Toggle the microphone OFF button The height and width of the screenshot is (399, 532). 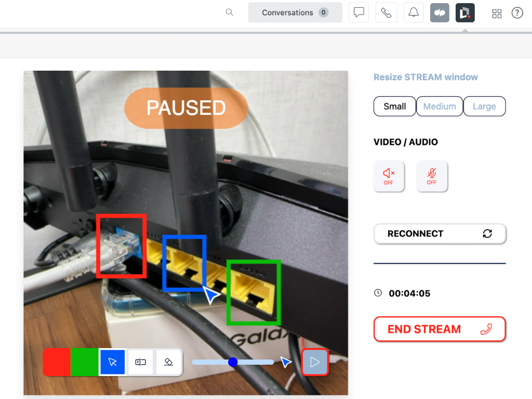pyautogui.click(x=432, y=177)
